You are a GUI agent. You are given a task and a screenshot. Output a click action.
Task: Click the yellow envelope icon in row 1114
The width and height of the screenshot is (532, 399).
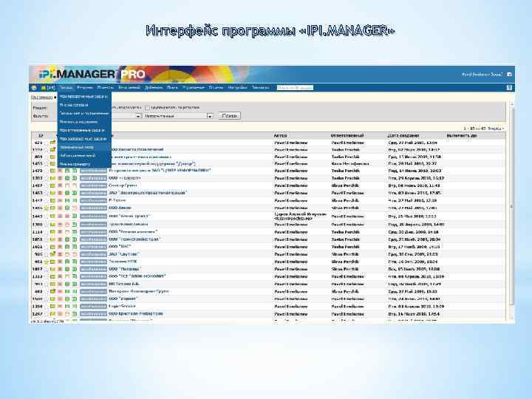[52, 232]
